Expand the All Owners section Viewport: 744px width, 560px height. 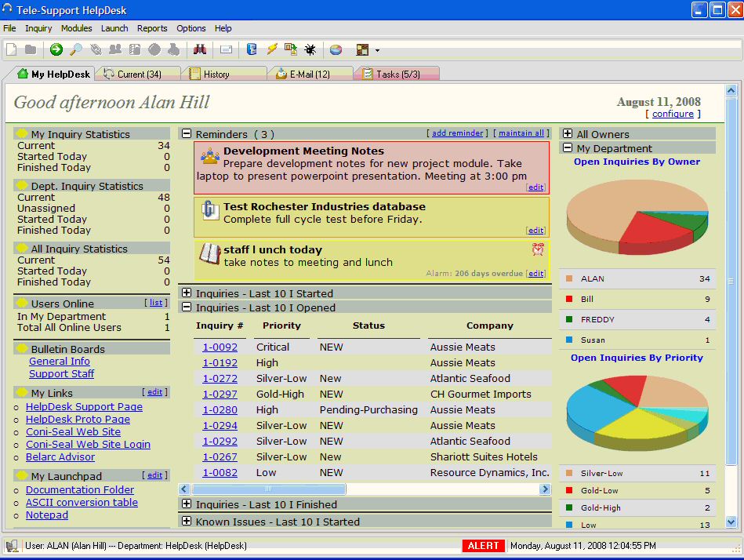568,133
